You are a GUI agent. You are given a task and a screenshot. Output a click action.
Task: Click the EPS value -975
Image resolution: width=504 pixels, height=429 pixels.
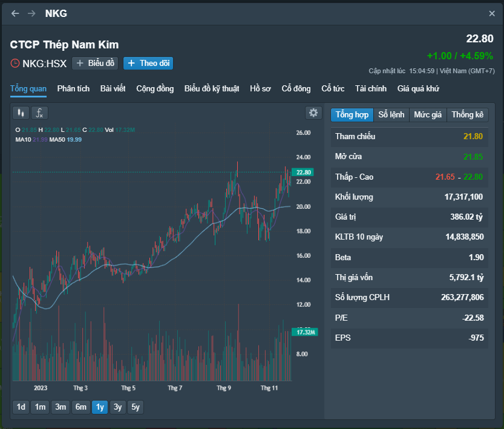click(x=476, y=338)
